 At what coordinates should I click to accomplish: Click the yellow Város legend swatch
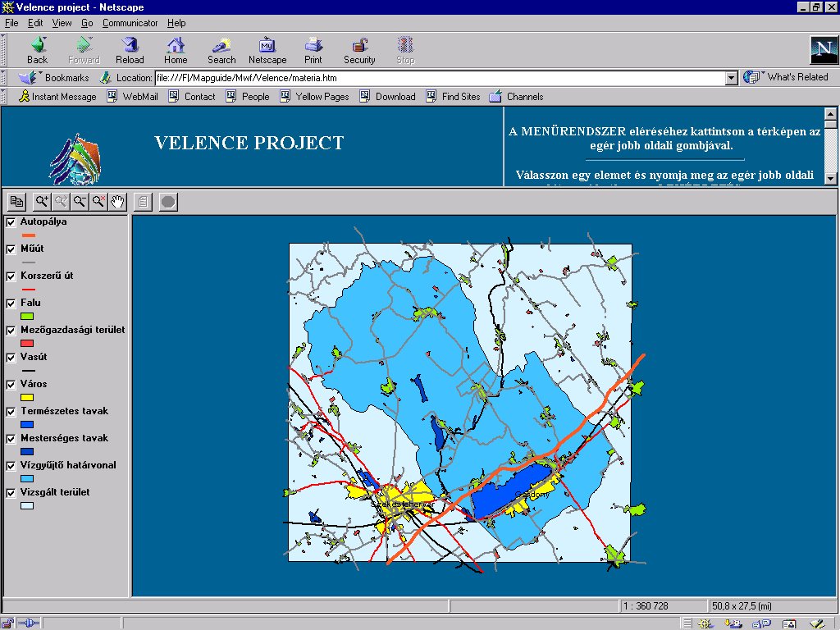(x=27, y=398)
